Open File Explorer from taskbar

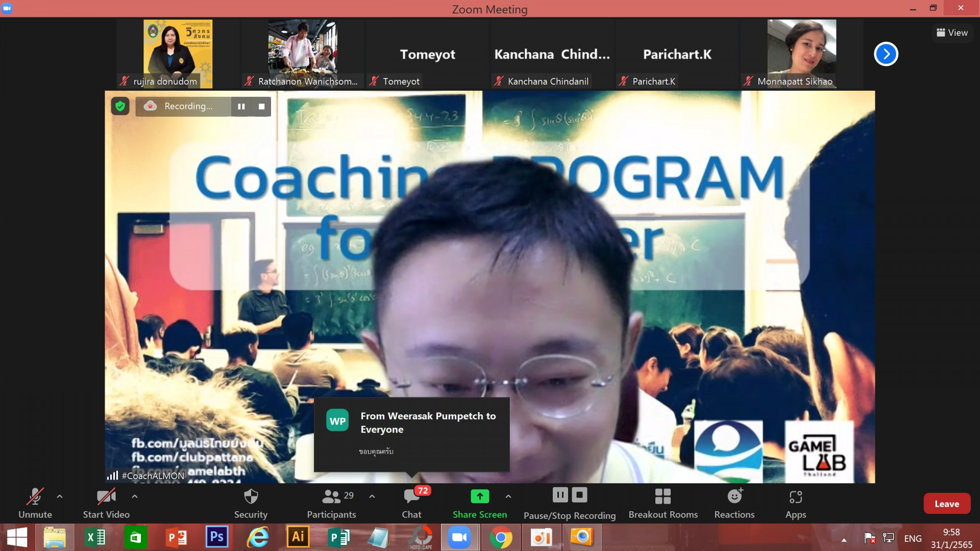tap(55, 537)
